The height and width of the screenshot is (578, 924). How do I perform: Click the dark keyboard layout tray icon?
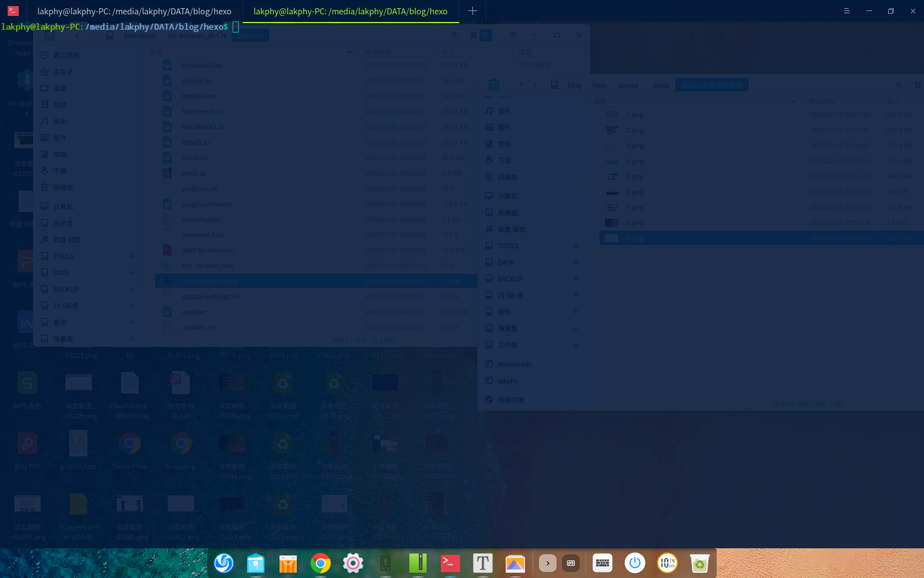point(571,563)
